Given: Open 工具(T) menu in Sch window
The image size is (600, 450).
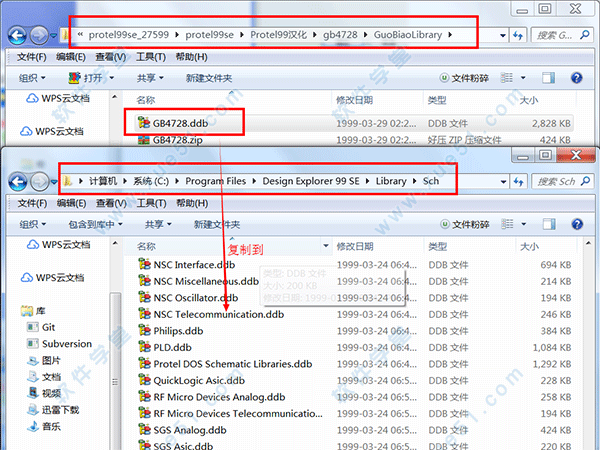Looking at the screenshot, I should [152, 203].
